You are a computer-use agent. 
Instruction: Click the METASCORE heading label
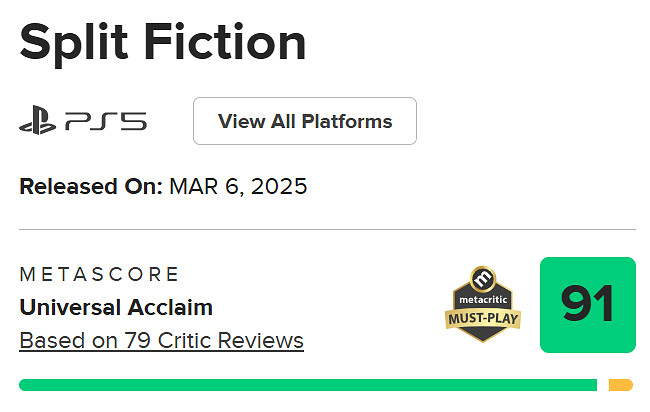point(99,274)
